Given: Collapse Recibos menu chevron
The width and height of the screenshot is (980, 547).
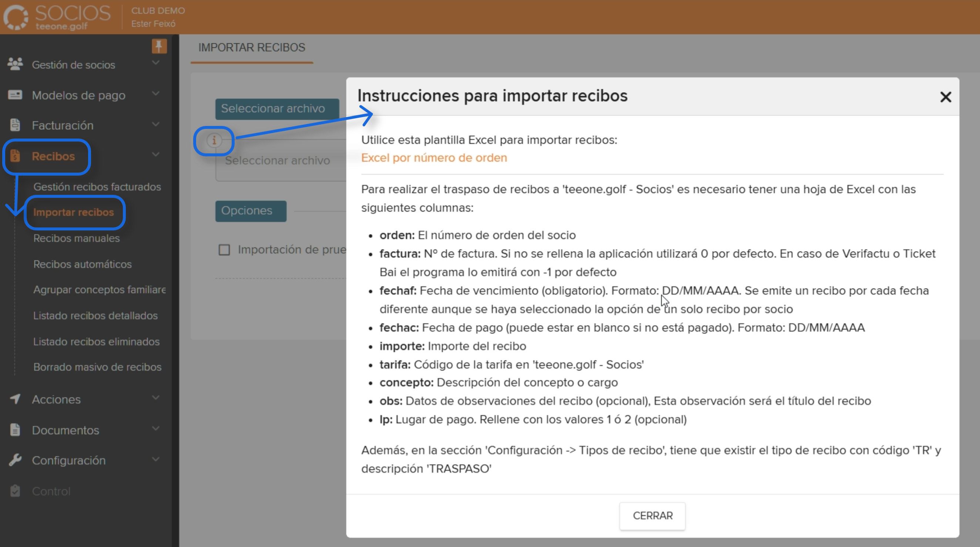Looking at the screenshot, I should point(155,154).
